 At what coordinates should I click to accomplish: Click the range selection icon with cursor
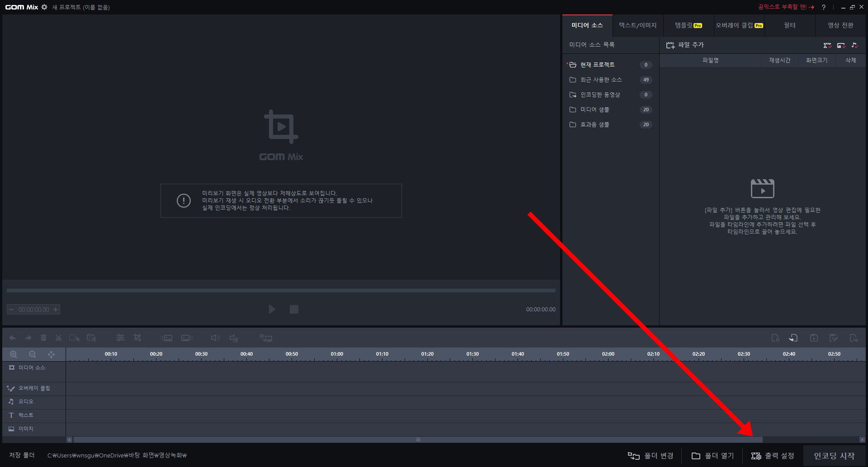click(x=74, y=338)
